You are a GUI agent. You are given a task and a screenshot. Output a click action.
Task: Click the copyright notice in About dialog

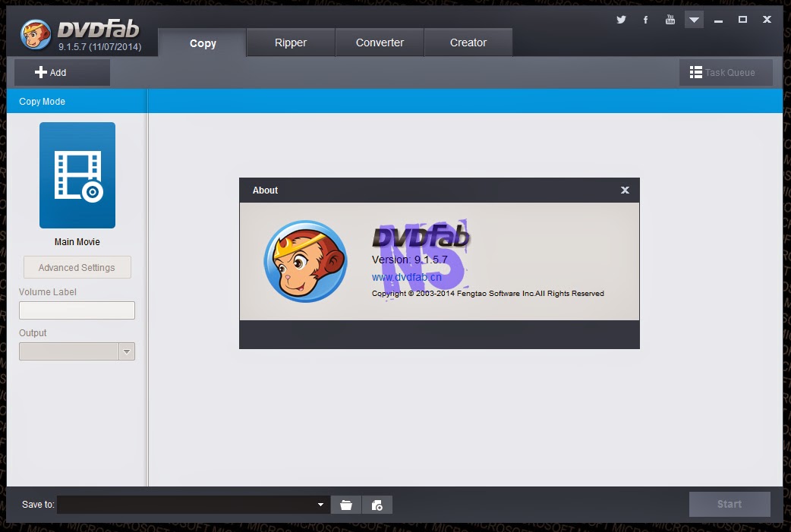click(x=488, y=294)
